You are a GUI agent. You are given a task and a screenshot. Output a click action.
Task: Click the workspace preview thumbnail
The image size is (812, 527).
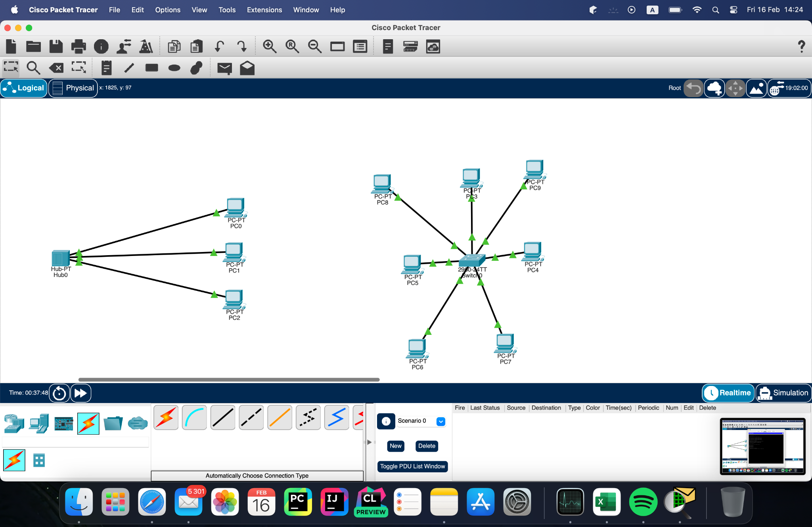point(762,446)
